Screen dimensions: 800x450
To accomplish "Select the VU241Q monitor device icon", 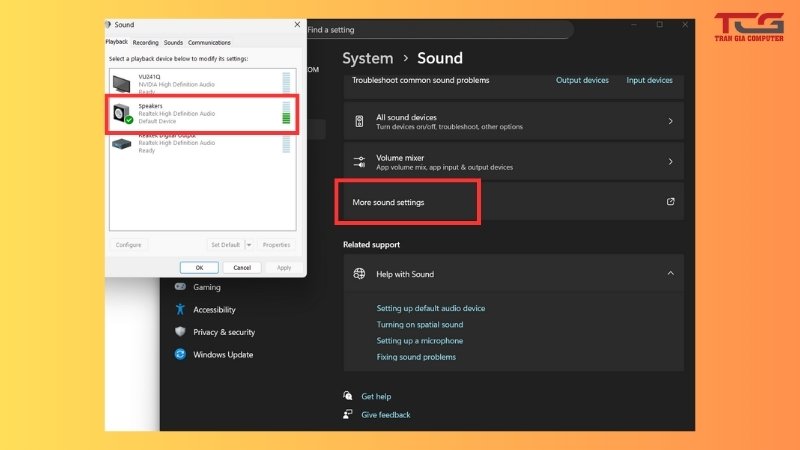I will pyautogui.click(x=122, y=82).
